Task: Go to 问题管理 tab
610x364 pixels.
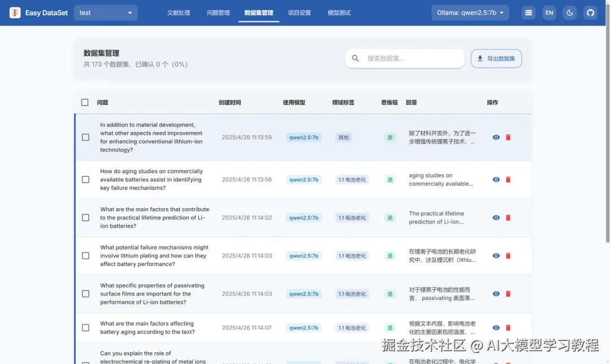Action: pos(218,13)
